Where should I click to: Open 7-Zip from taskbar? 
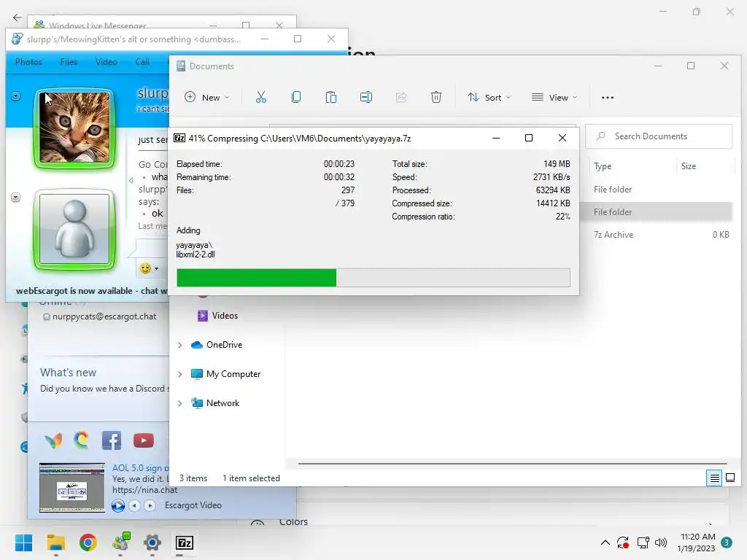pos(185,542)
